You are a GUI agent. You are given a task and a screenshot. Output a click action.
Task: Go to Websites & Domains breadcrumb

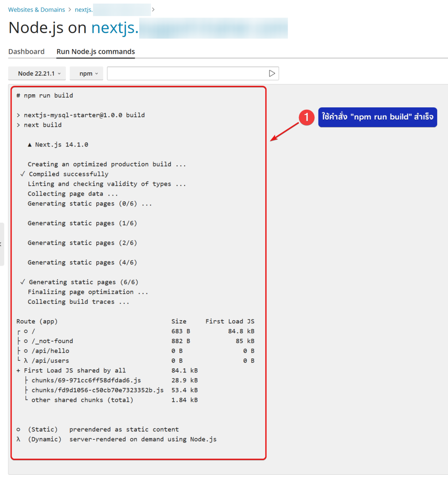point(36,9)
